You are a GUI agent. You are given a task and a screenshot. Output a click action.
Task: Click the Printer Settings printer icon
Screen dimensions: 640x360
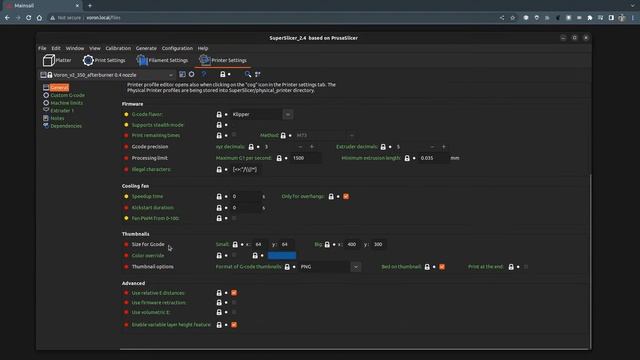tap(204, 60)
